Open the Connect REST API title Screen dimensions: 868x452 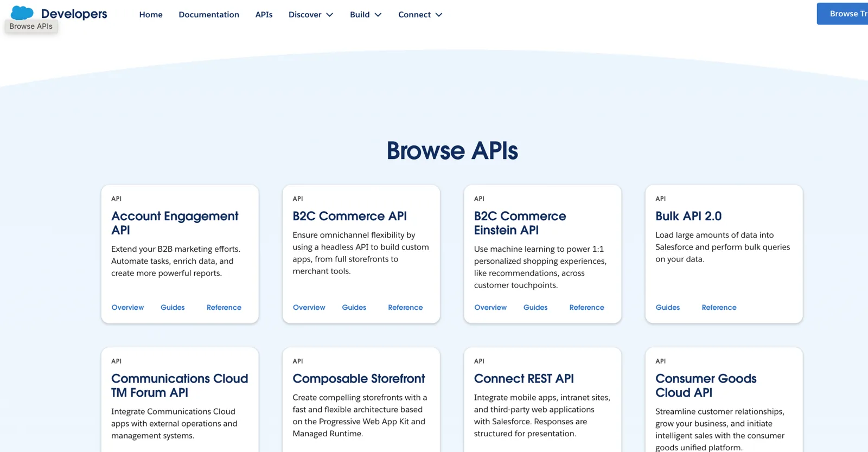point(524,378)
